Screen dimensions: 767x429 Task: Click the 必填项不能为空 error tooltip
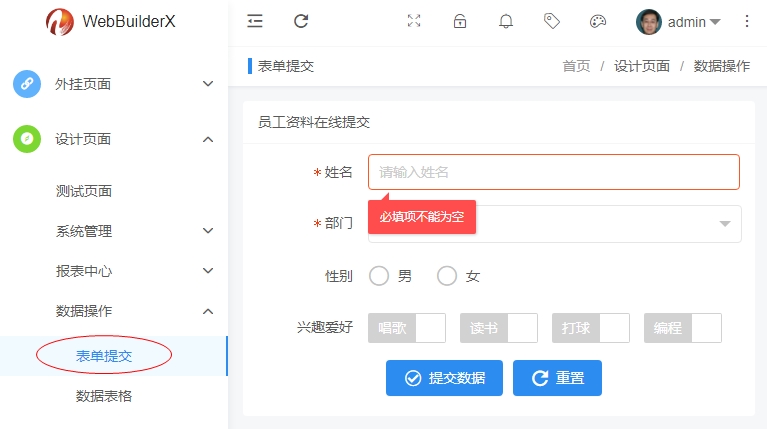click(x=422, y=216)
